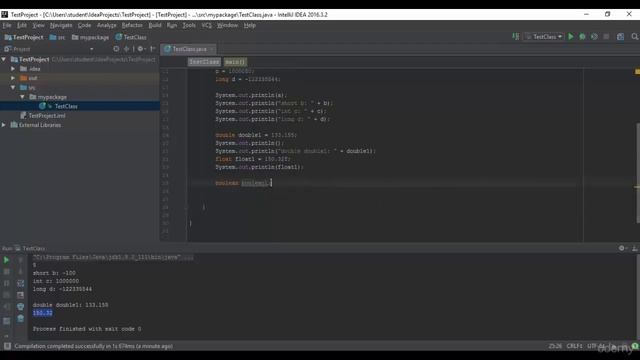Click TestClass in navigation bar
This screenshot has height=360, width=640.
pyautogui.click(x=131, y=37)
